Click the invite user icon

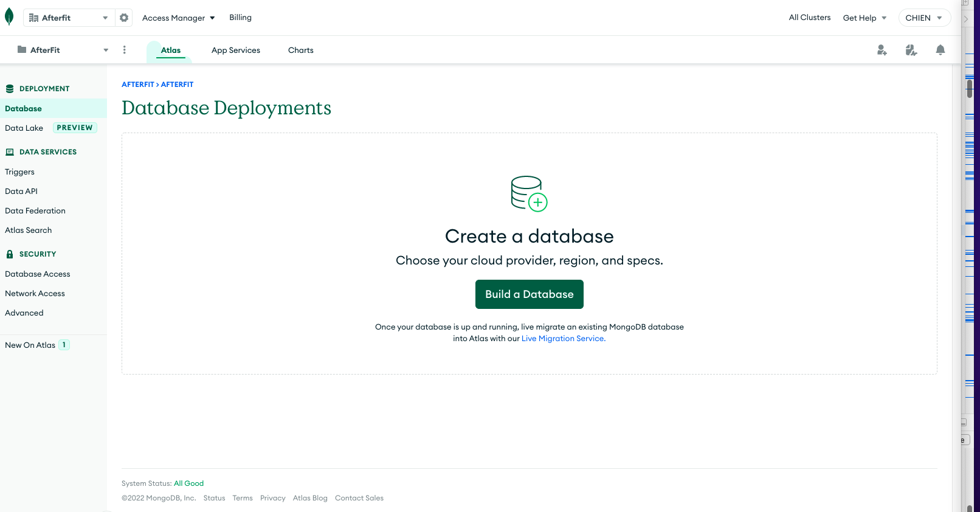point(882,50)
